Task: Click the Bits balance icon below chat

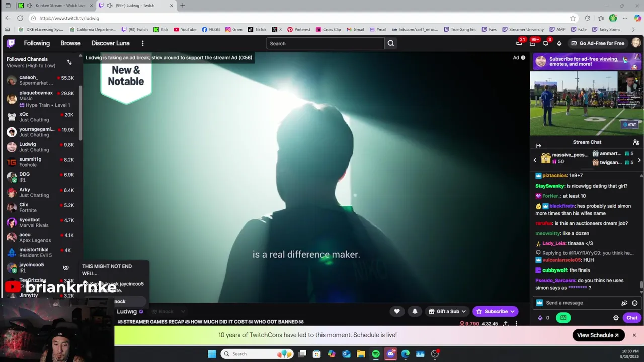Action: pos(540,318)
